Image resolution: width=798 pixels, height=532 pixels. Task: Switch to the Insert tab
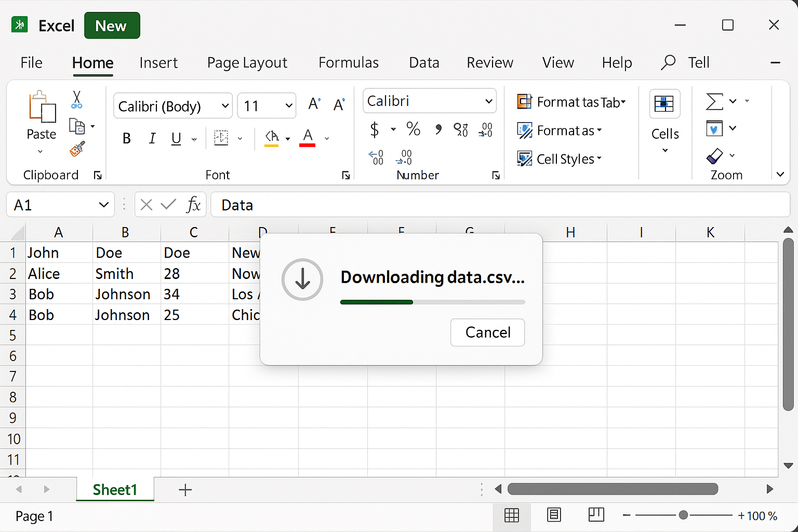coord(158,62)
